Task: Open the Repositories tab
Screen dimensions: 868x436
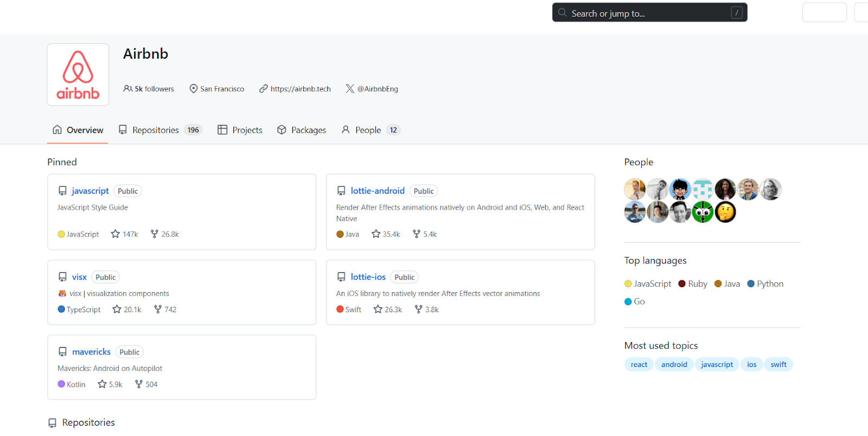Action: (x=160, y=130)
